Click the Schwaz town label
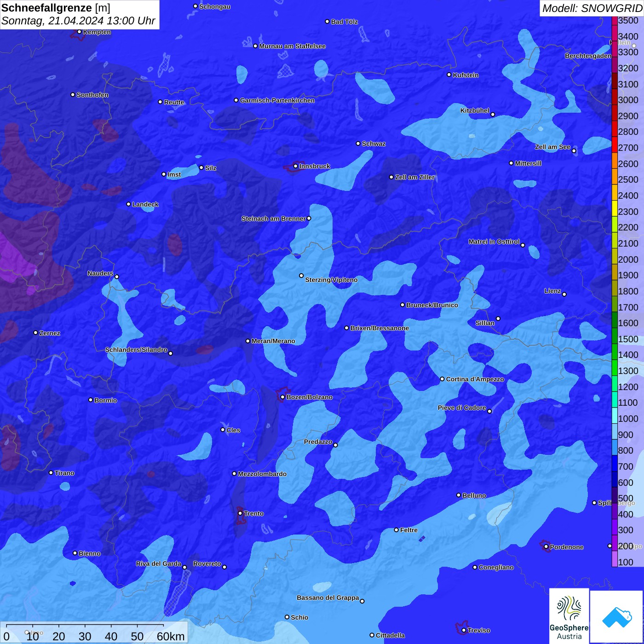This screenshot has width=644, height=644. point(374,144)
